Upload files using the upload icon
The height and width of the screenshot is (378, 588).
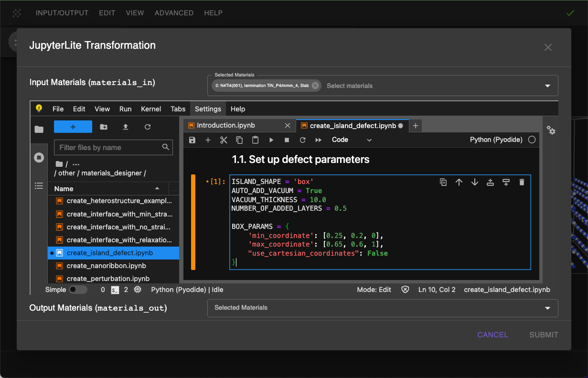pyautogui.click(x=126, y=127)
